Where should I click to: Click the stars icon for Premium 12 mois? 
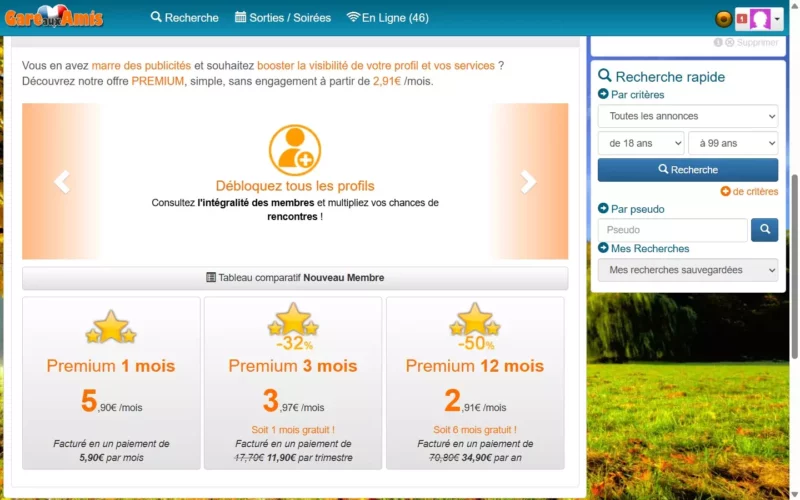[474, 320]
